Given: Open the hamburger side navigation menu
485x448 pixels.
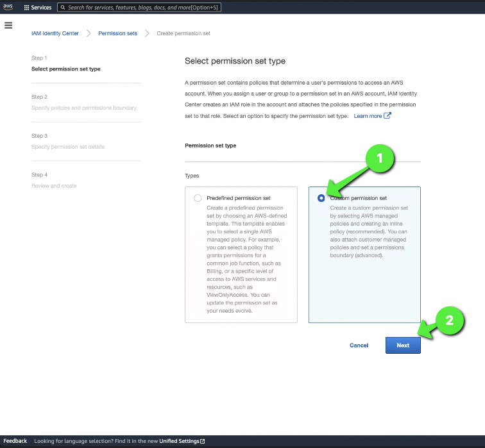Looking at the screenshot, I should click(x=8, y=26).
